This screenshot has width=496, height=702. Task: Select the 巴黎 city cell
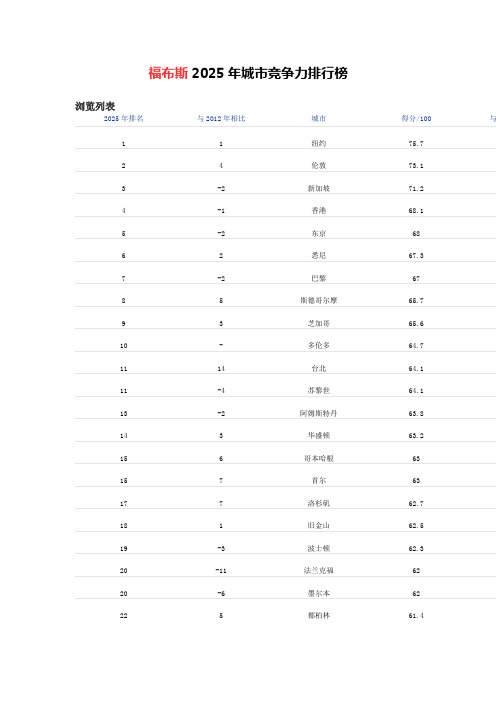tap(319, 278)
